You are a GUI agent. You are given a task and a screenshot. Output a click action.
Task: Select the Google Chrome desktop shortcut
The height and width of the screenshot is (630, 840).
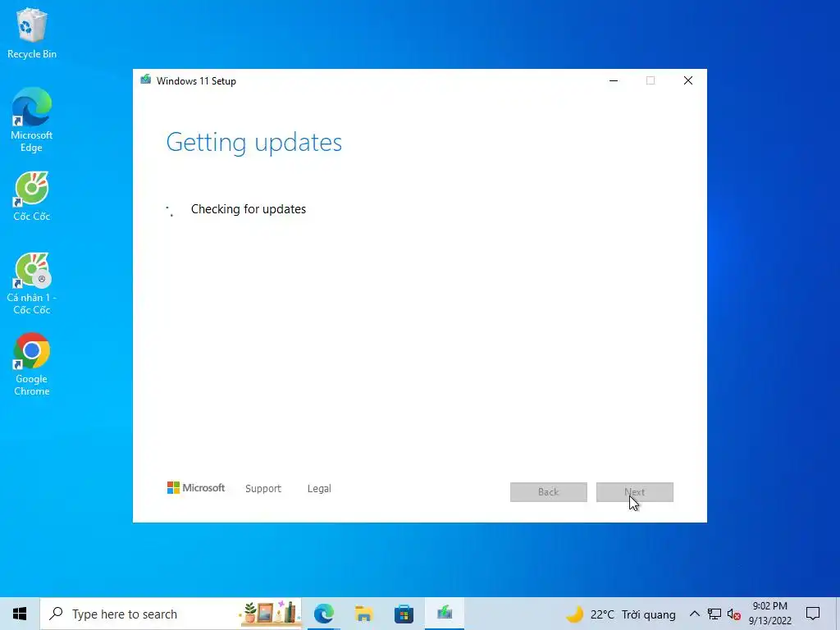(32, 365)
